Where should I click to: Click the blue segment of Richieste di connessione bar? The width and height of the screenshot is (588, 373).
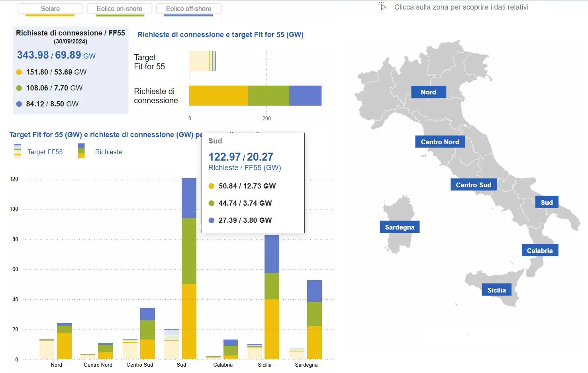(305, 96)
